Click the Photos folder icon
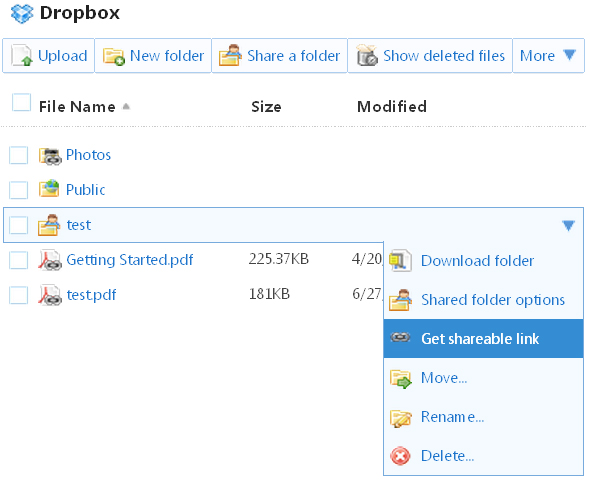The image size is (590, 480). [x=50, y=155]
